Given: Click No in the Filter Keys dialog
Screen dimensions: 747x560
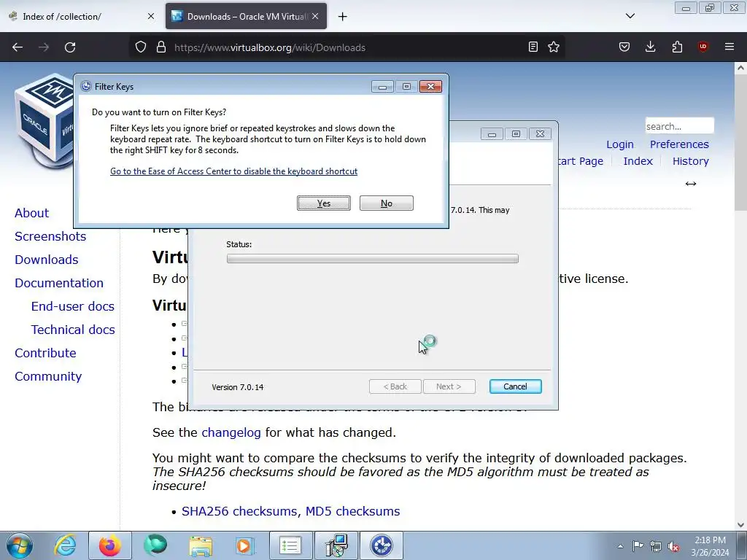Looking at the screenshot, I should tap(387, 203).
